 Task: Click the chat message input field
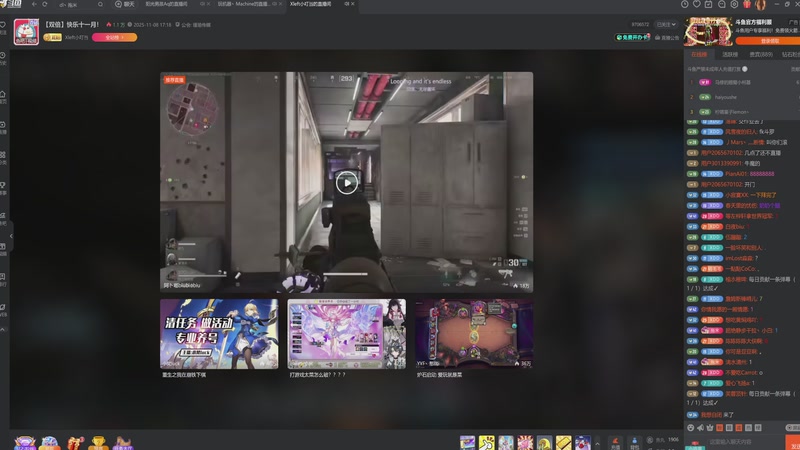tap(744, 442)
